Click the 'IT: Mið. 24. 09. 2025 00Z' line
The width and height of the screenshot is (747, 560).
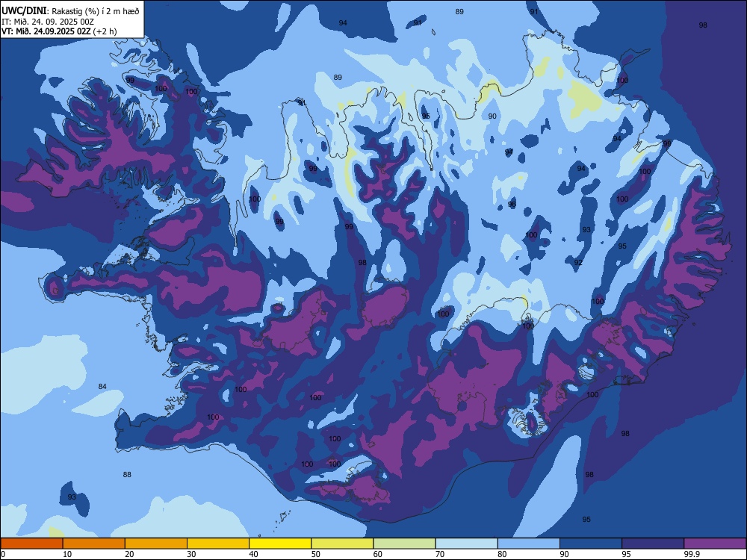tap(48, 22)
